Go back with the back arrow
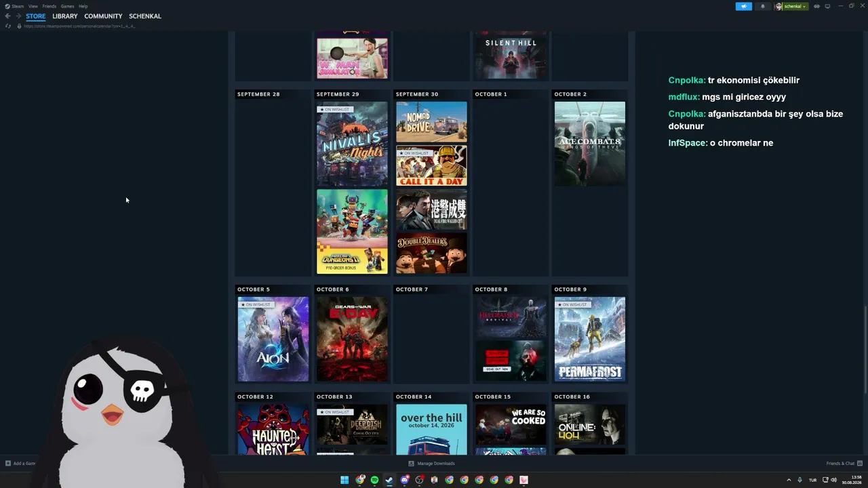The image size is (868, 488). 8,16
